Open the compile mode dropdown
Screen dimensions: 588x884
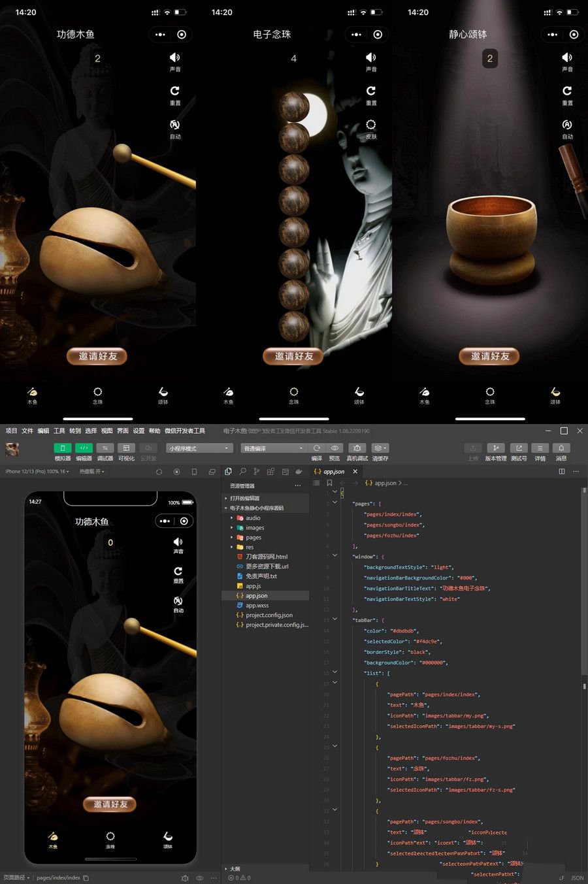tap(273, 448)
